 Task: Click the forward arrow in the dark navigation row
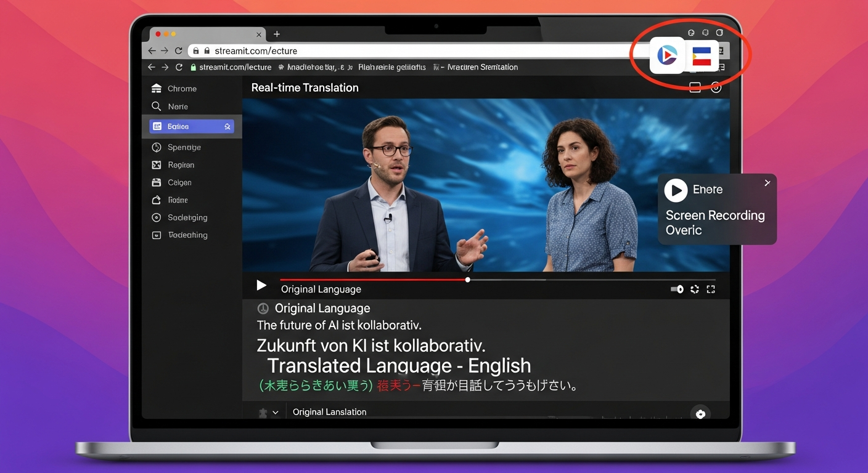[x=165, y=67]
